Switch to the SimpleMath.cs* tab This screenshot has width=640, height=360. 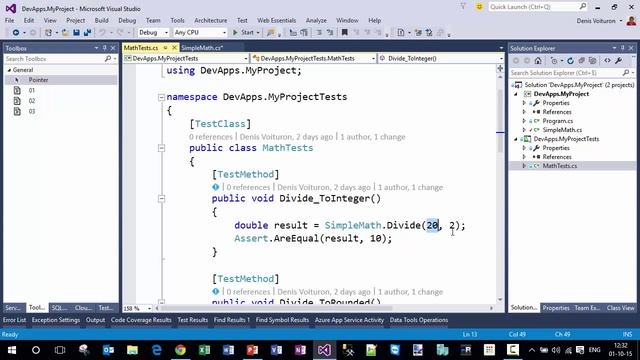(202, 48)
